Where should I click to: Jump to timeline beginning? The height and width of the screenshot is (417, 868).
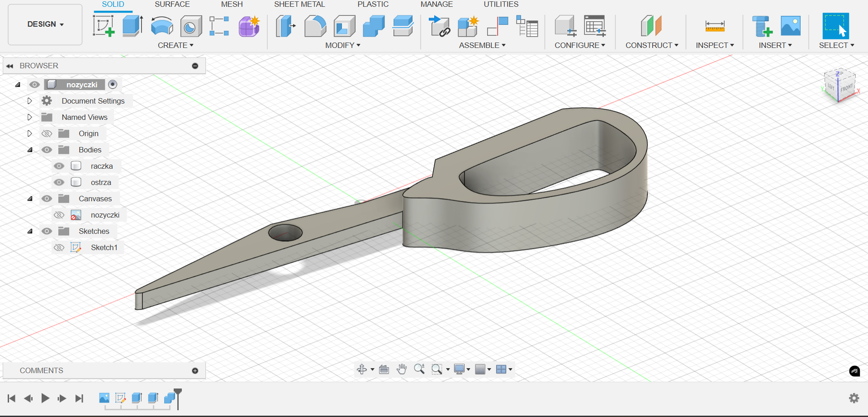click(x=12, y=398)
